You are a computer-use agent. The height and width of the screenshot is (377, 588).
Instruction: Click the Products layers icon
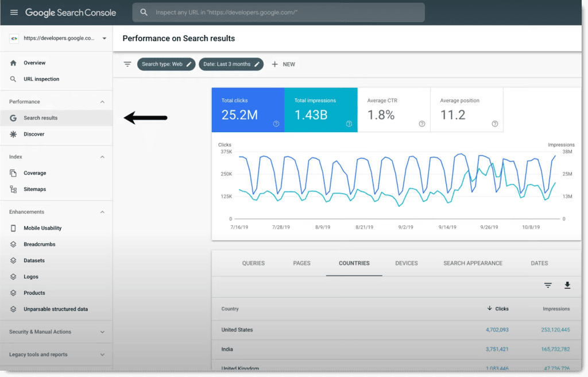(x=13, y=293)
